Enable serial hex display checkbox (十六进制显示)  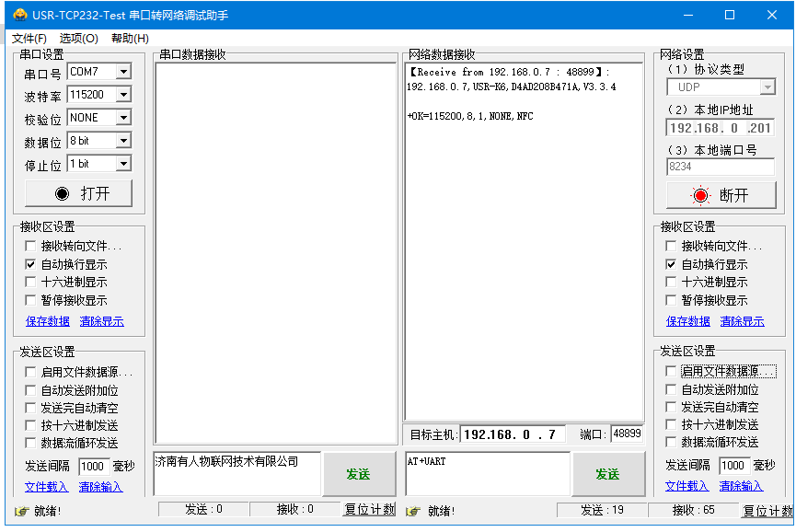click(x=30, y=283)
